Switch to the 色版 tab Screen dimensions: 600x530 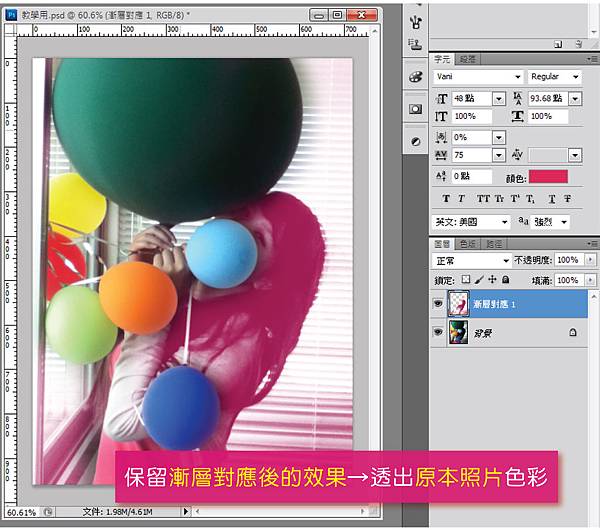tap(467, 244)
